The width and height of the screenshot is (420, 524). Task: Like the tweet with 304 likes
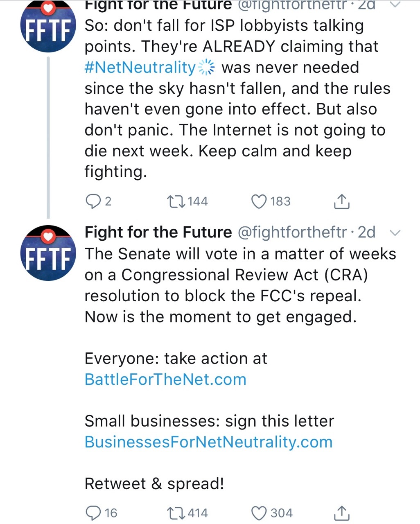pyautogui.click(x=259, y=513)
